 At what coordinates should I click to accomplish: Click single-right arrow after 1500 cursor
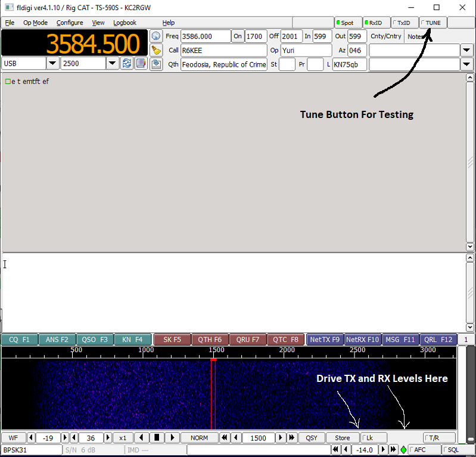coord(280,438)
